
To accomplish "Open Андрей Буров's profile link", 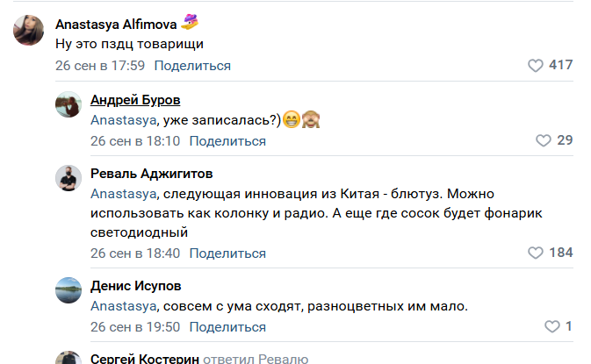I will point(135,99).
